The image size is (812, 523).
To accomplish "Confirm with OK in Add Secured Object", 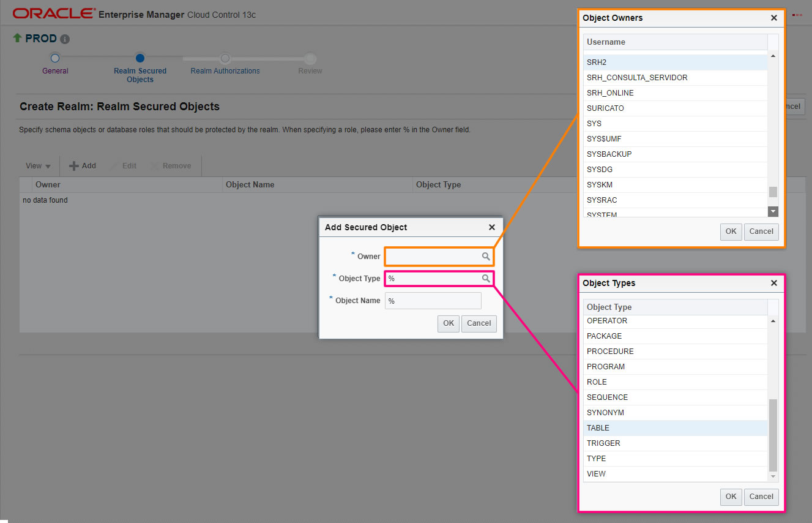I will coord(449,323).
